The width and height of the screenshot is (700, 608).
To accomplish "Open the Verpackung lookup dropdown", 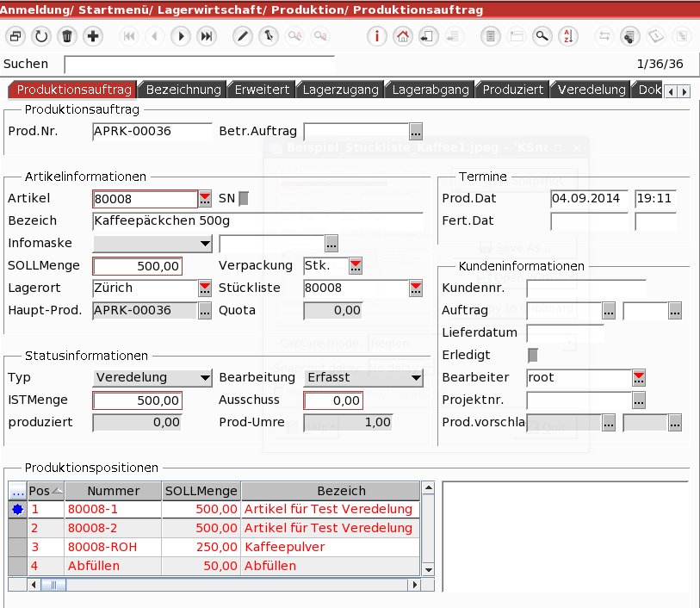I will [356, 265].
